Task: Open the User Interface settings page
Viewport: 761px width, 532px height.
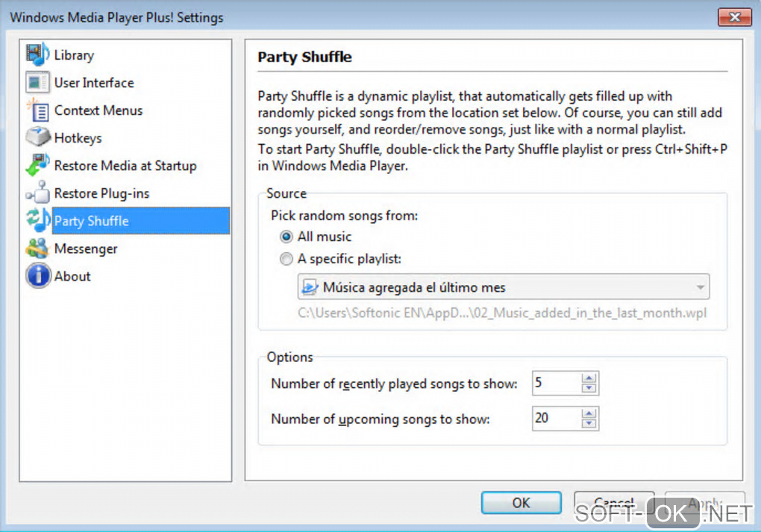Action: pos(94,83)
